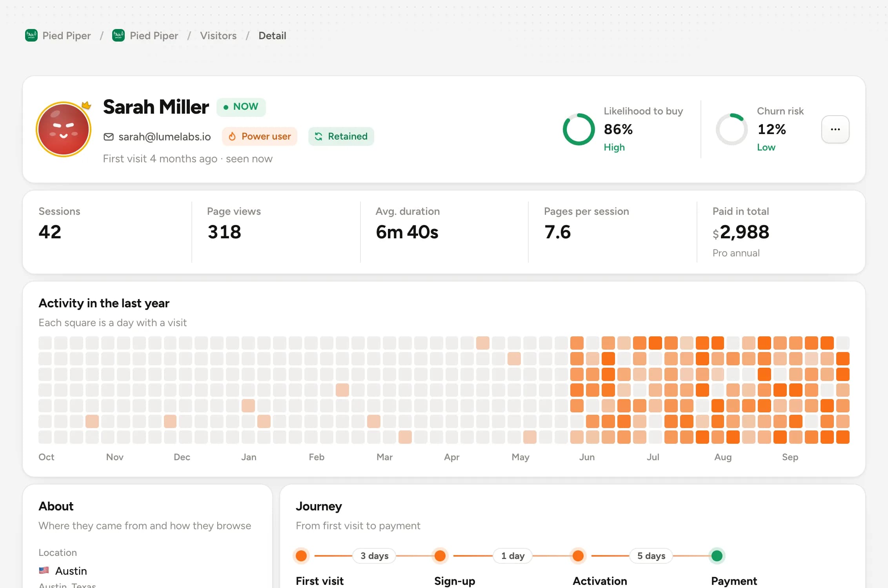Click the Jun month label on heatmap

coord(587,457)
